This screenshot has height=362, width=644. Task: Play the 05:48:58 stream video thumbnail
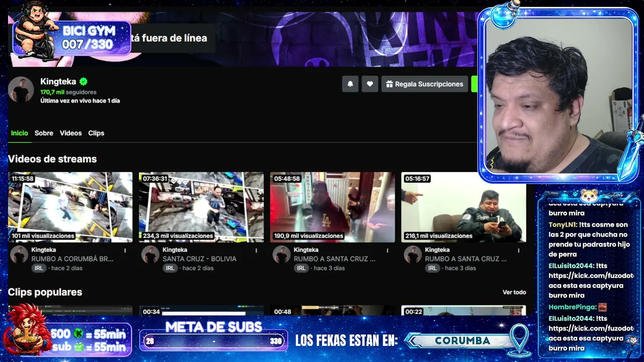(x=333, y=207)
